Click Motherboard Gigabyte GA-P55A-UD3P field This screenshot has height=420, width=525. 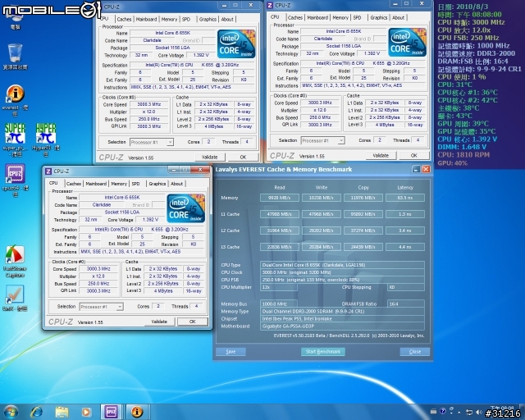342,326
